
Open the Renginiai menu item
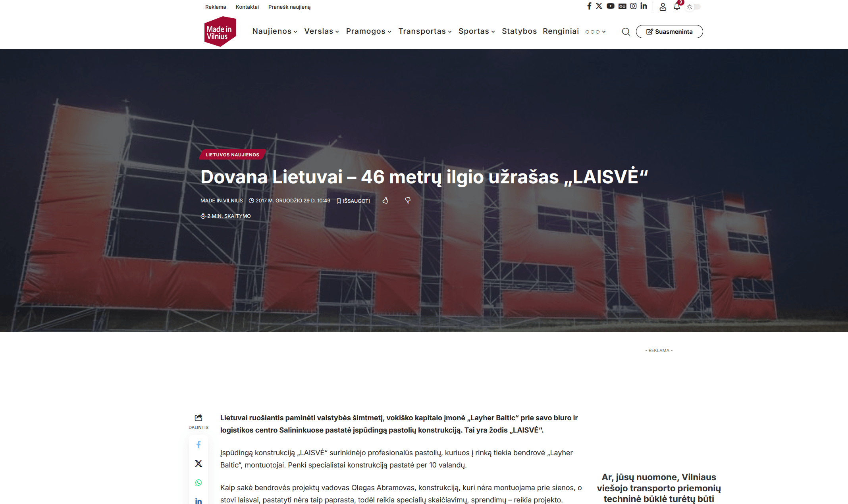pyautogui.click(x=561, y=31)
